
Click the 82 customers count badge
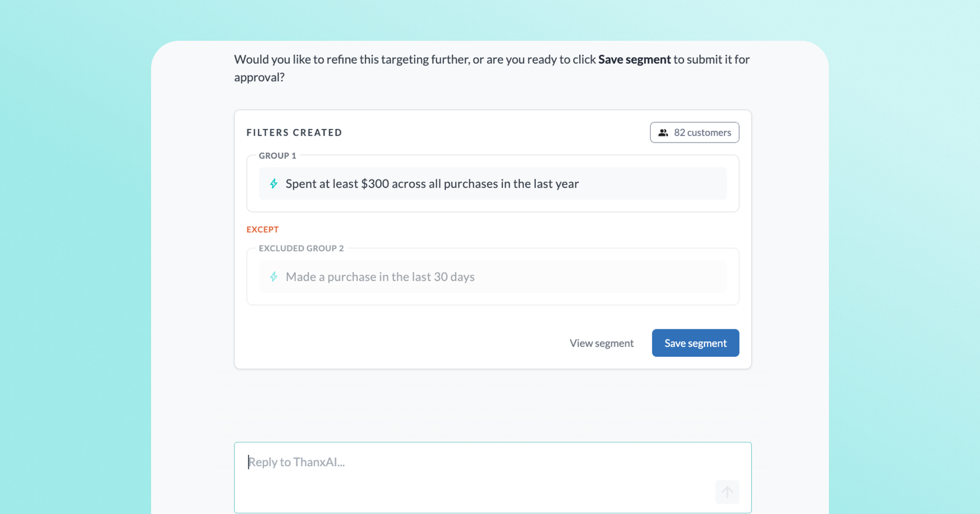[694, 133]
